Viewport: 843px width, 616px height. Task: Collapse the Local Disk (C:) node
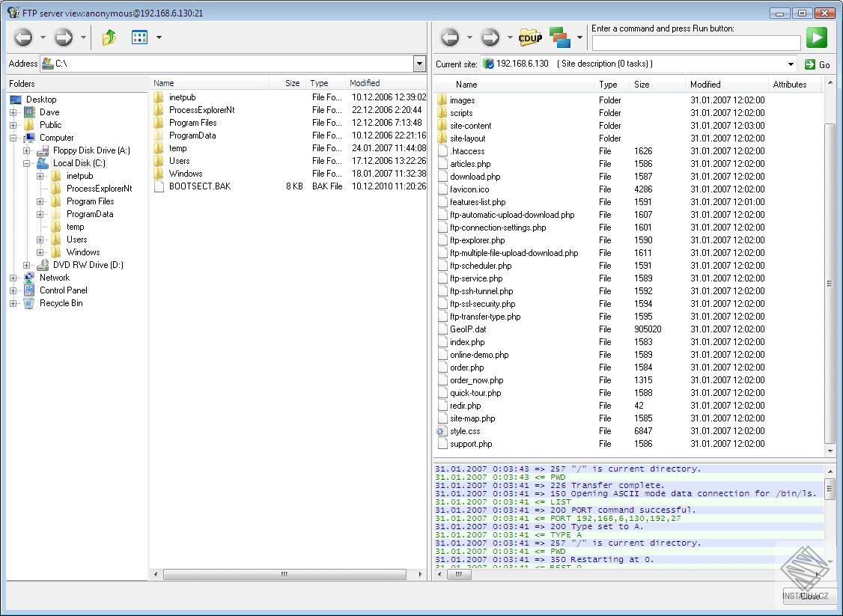pos(27,163)
